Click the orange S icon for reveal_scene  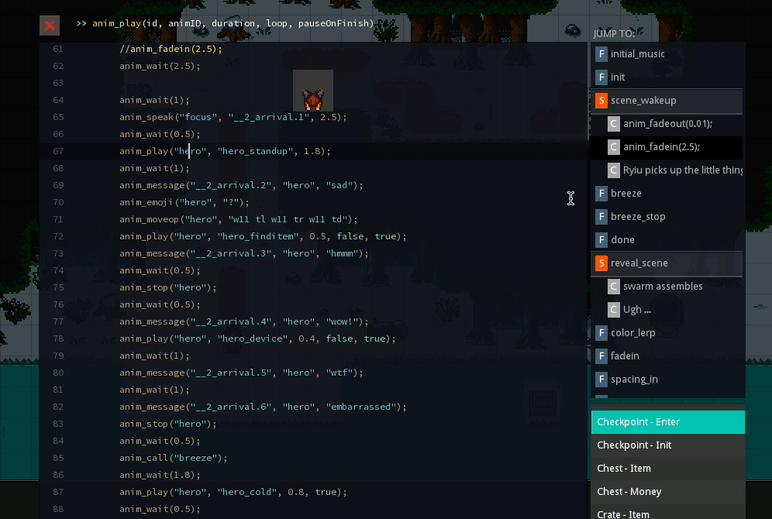pyautogui.click(x=601, y=263)
